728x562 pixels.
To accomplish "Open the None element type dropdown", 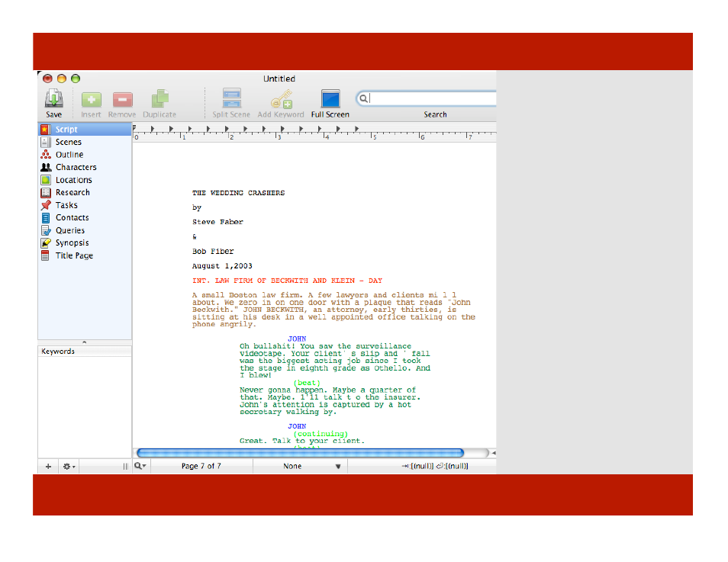I will [x=301, y=466].
